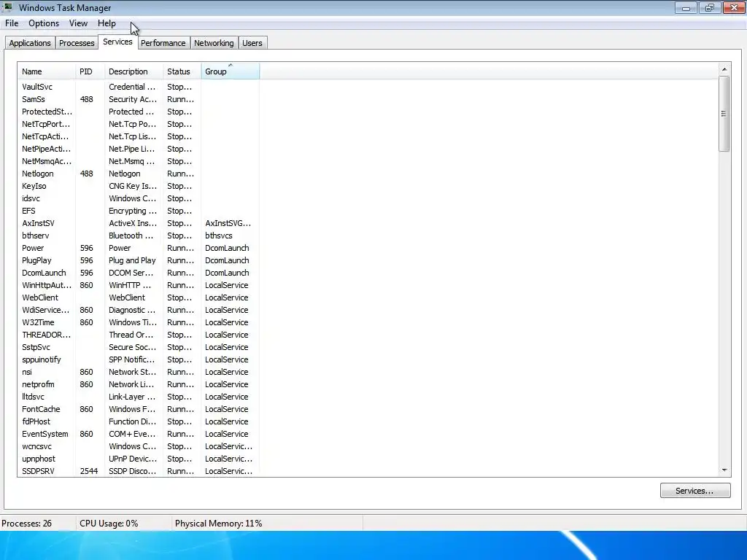This screenshot has height=560, width=747.
Task: Sort by the Description column header
Action: (x=134, y=71)
